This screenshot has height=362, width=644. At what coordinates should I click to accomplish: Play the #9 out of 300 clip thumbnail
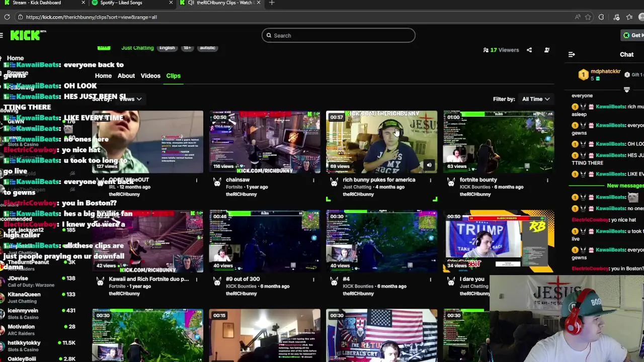coord(265,241)
